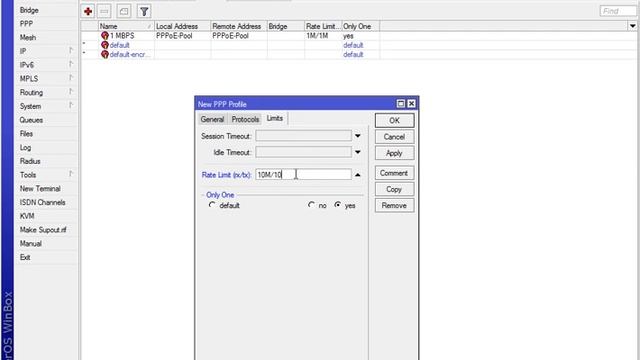
Task: Expand the IPv6 submenu
Action: 71,64
